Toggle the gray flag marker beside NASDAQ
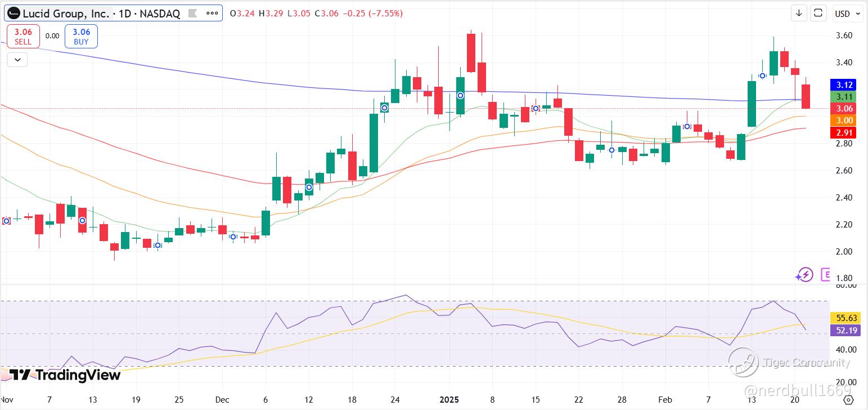 (x=192, y=14)
